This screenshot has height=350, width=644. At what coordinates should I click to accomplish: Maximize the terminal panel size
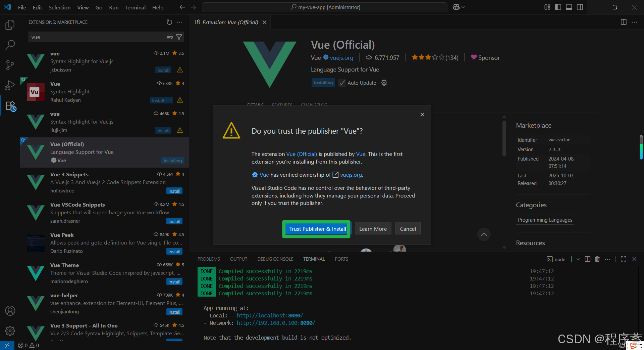point(624,259)
